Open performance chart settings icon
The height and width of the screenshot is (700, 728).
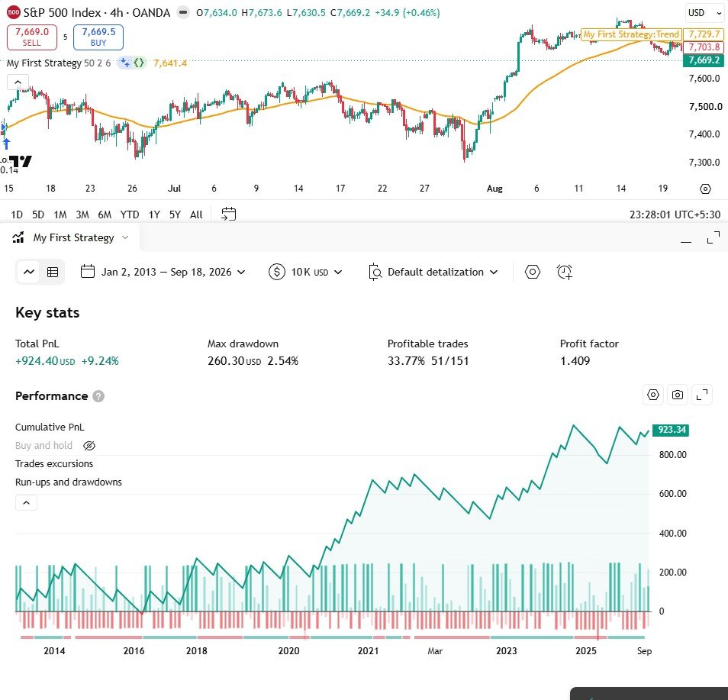653,395
